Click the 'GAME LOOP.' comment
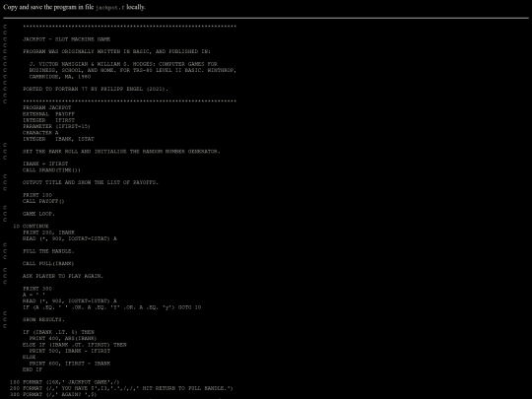This screenshot has width=532, height=399. click(38, 214)
